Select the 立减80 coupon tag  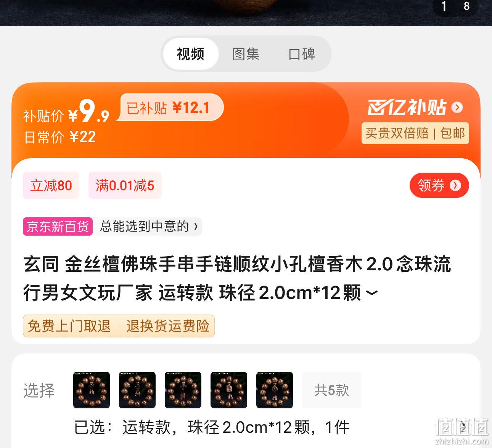pos(51,185)
